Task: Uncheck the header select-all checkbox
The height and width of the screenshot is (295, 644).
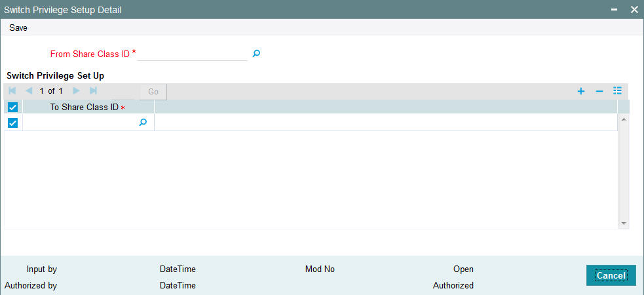Action: [x=12, y=108]
